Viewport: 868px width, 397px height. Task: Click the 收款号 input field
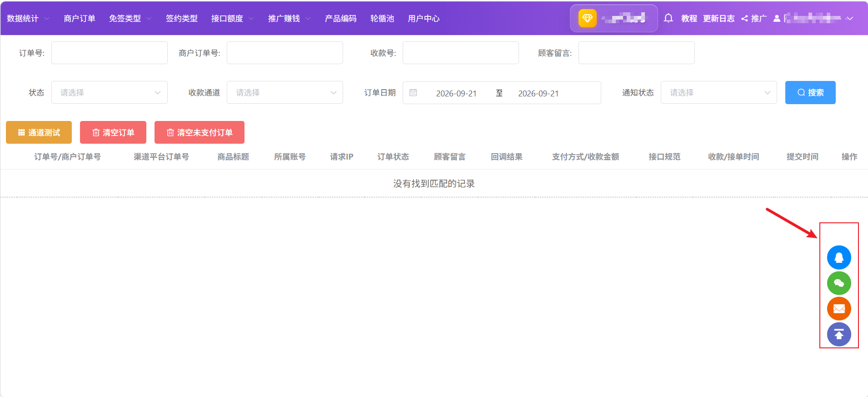[461, 53]
